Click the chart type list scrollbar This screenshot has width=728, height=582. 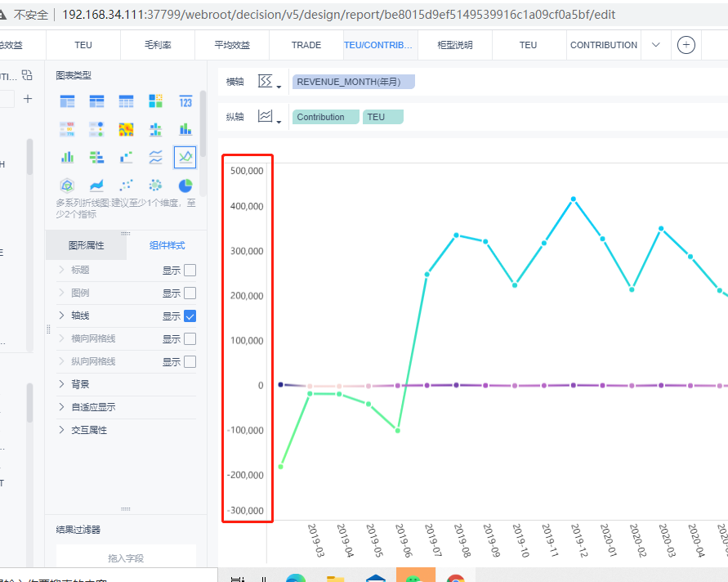coord(203,123)
